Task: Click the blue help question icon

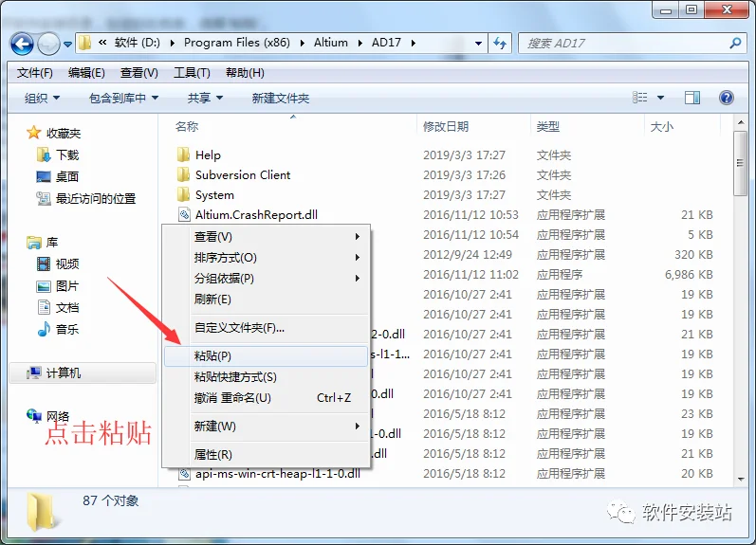Action: coord(726,98)
